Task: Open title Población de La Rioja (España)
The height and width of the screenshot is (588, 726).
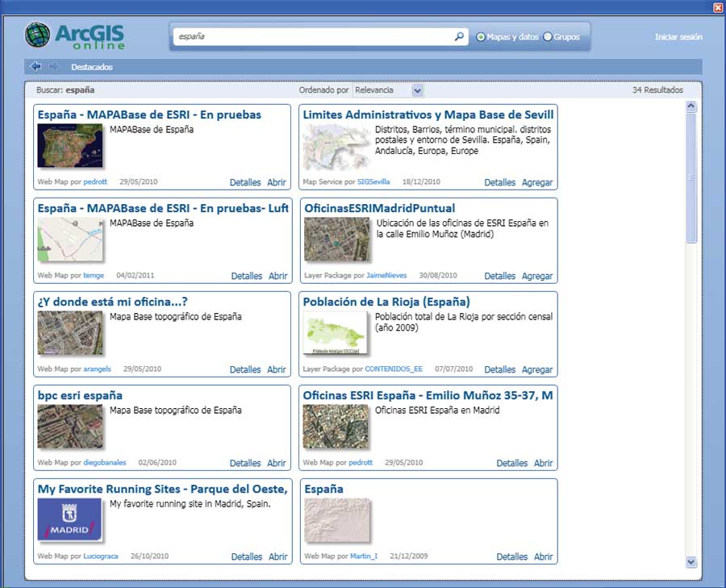Action: (386, 302)
